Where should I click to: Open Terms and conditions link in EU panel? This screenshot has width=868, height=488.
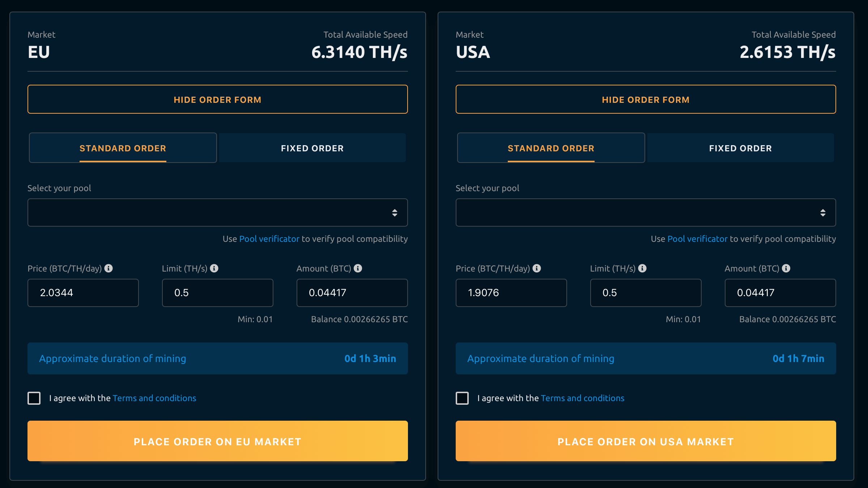click(x=154, y=398)
